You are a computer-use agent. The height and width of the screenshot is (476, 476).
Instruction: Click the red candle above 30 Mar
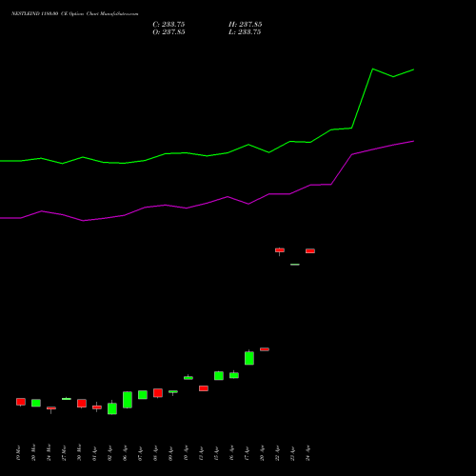(x=82, y=404)
